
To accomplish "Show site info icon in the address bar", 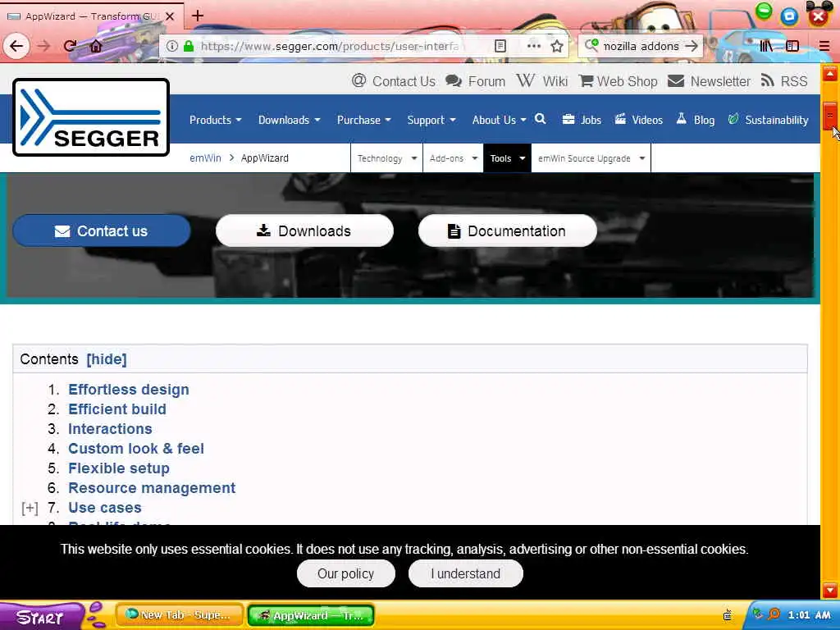I will tap(172, 46).
